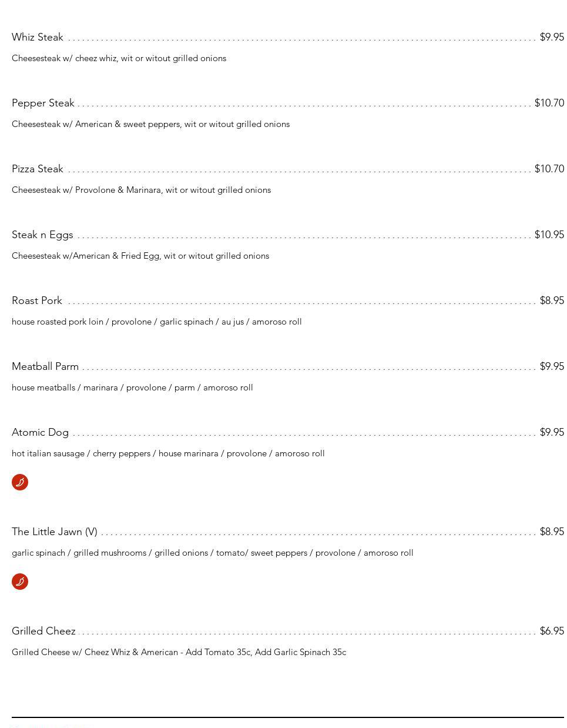Pick the Meatball Parm item title
Image resolution: width=567 pixels, height=728 pixels.
tap(45, 366)
